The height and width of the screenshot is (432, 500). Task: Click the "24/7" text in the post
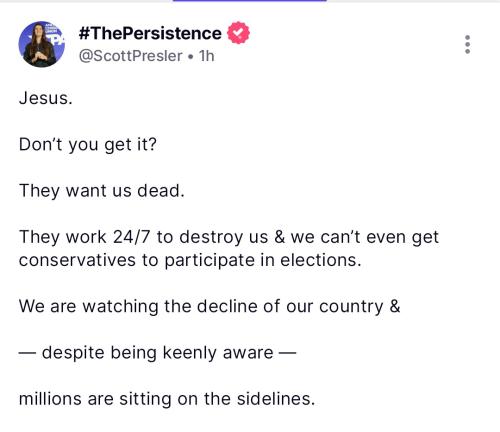pyautogui.click(x=132, y=237)
